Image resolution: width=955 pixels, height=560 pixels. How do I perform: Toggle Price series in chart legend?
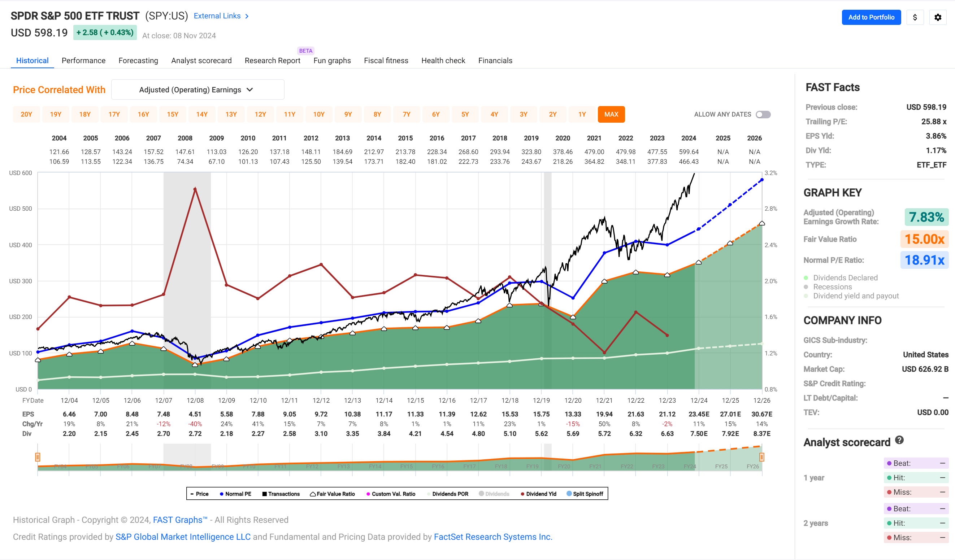click(199, 494)
